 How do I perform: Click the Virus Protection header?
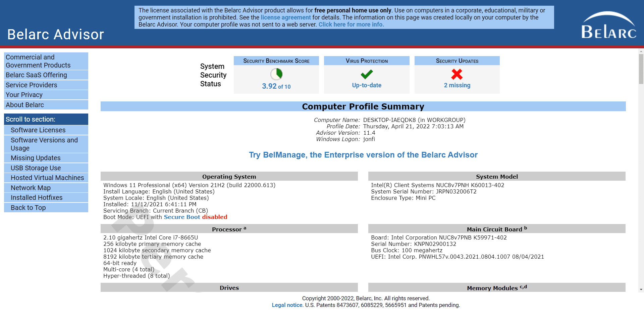coord(367,61)
